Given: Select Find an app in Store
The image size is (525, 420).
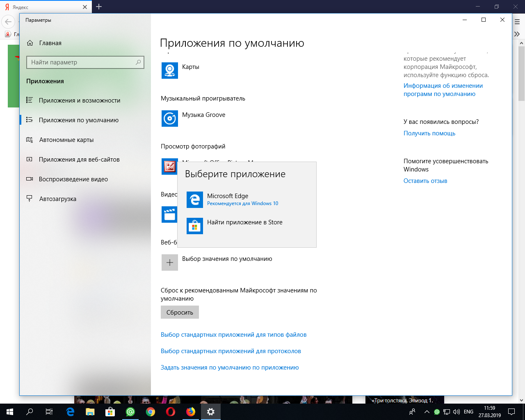Looking at the screenshot, I should click(247, 226).
